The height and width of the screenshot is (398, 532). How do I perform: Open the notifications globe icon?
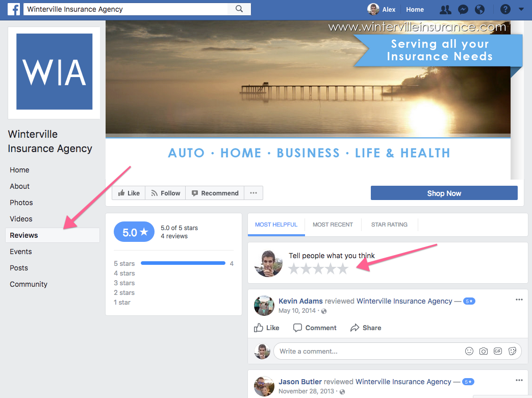480,10
